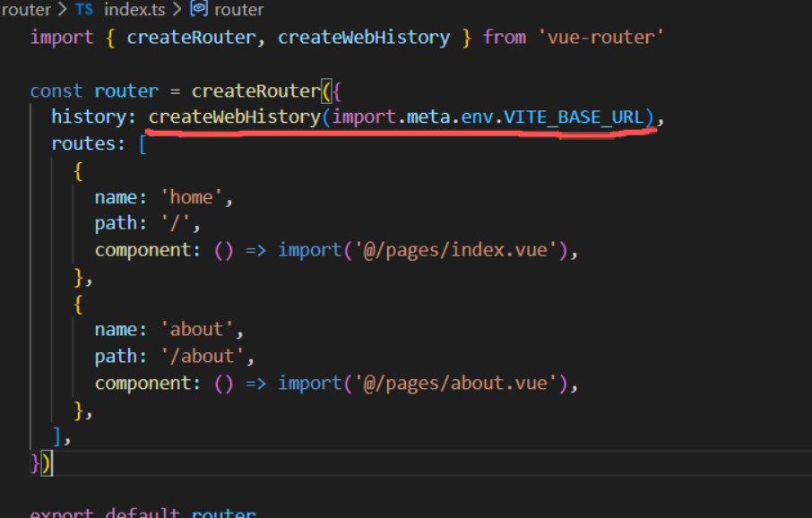The image size is (812, 518).
Task: Select the router symbol breadcrumb after index.ts
Action: [239, 10]
